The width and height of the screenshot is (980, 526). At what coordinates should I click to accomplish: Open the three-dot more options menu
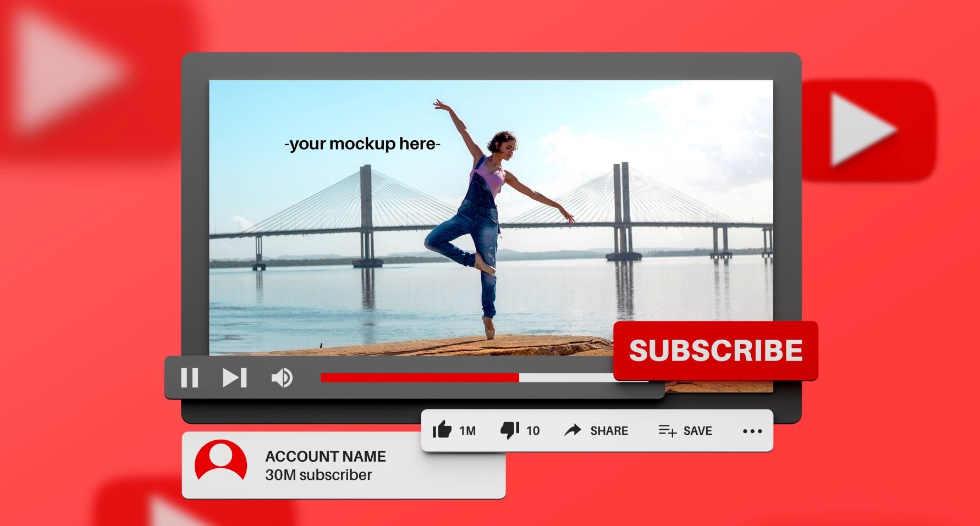click(x=752, y=431)
